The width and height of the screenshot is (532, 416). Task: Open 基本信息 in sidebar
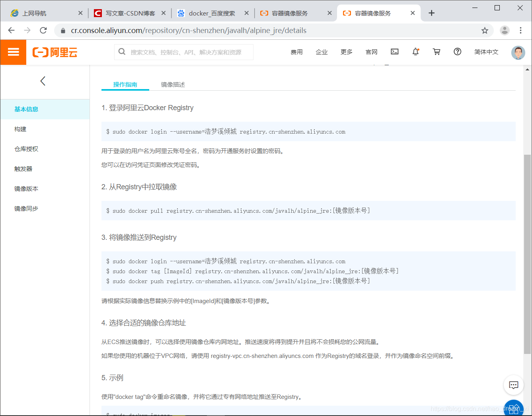click(45, 109)
